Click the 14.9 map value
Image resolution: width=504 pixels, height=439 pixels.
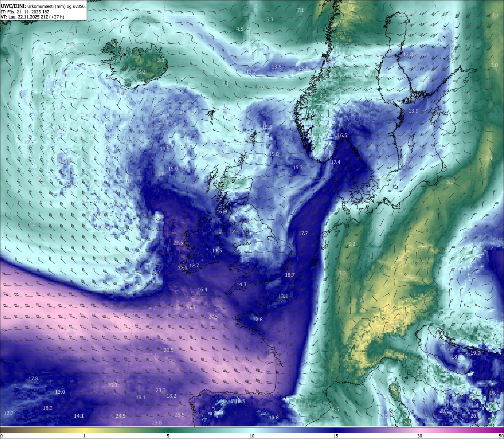click(165, 149)
